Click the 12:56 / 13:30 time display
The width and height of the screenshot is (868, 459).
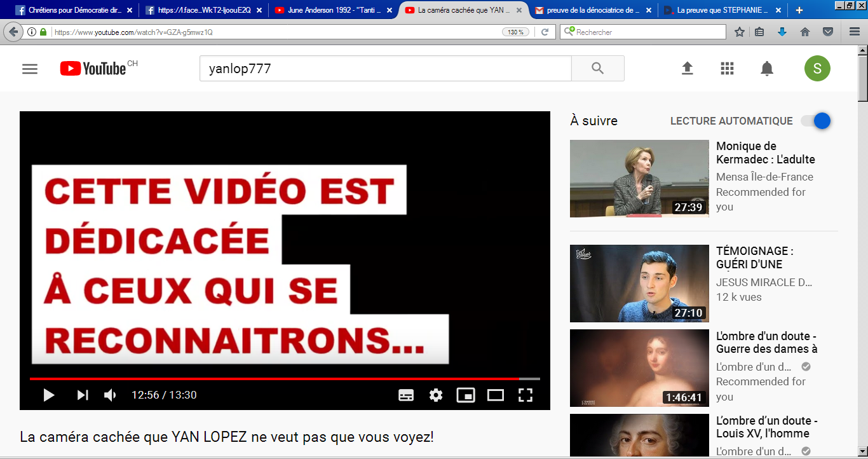click(x=164, y=395)
